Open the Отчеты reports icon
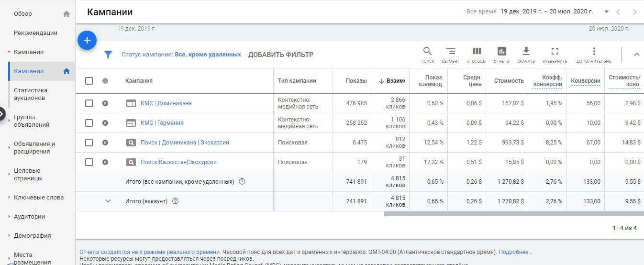644x265 pixels. click(x=501, y=52)
